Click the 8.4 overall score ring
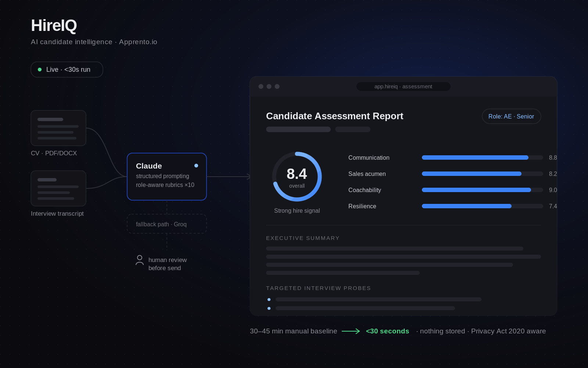588x368 pixels. tap(297, 177)
